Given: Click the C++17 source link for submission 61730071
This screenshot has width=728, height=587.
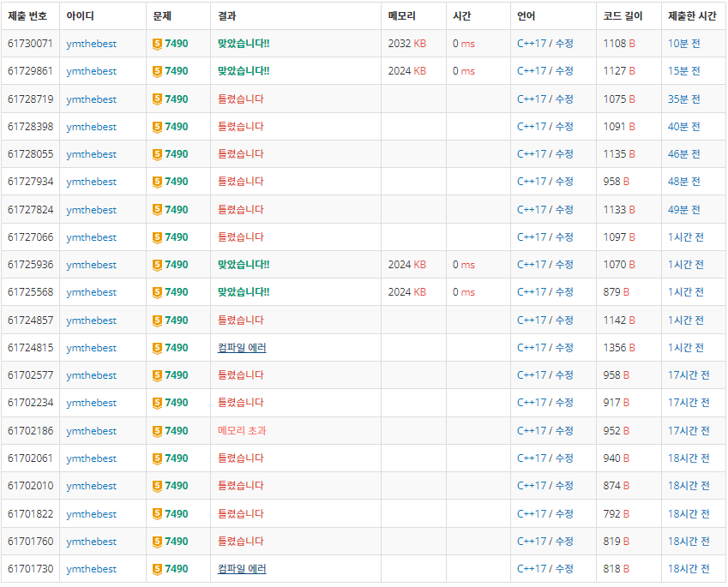Looking at the screenshot, I should pyautogui.click(x=531, y=44).
